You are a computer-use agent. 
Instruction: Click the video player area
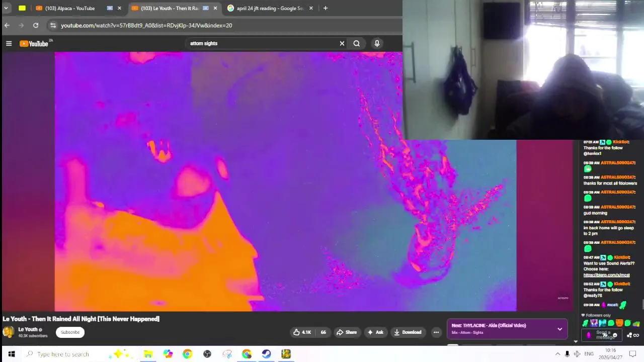point(285,182)
